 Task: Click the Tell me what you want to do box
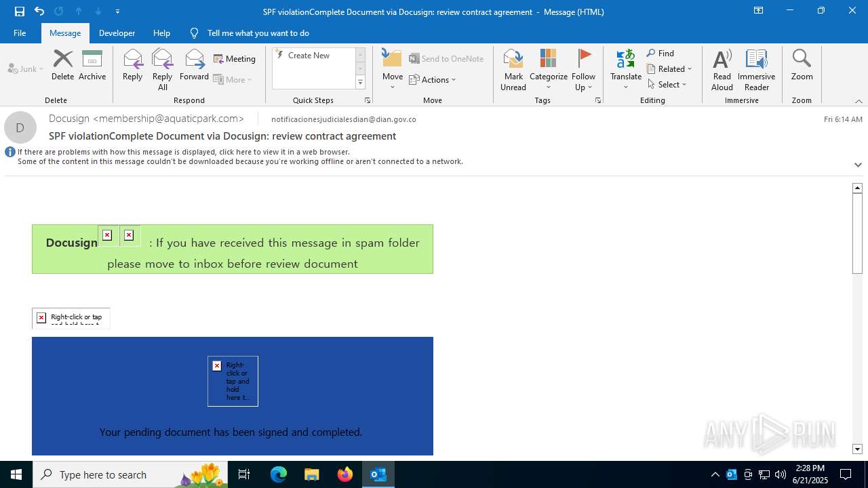pos(258,33)
